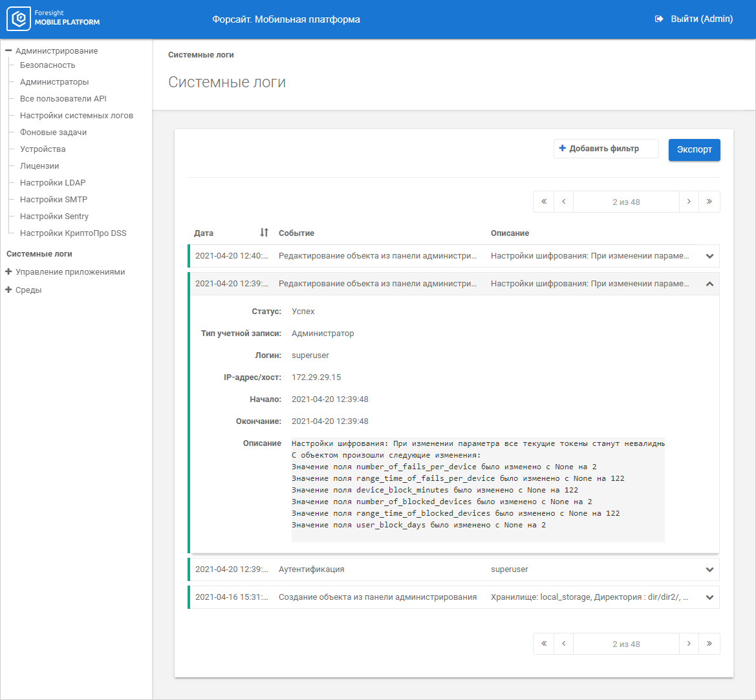The image size is (756, 700).
Task: Click the date column sort arrows icon
Action: (264, 233)
